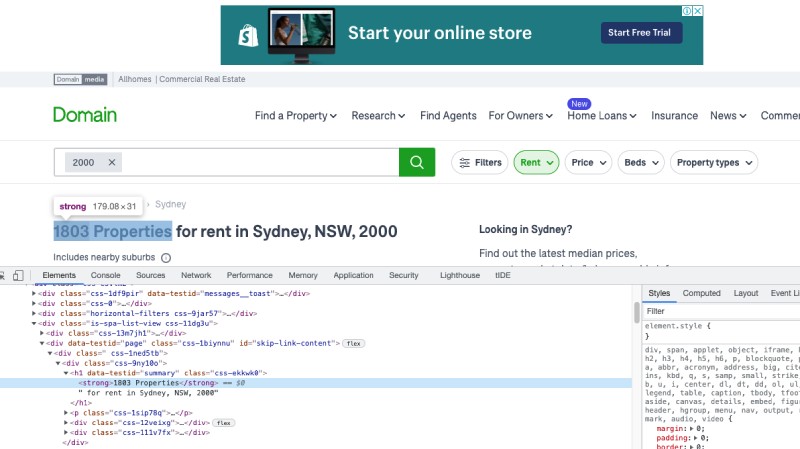Screen dimensions: 800x449
Task: Switch to the tIDE tab
Action: (x=503, y=275)
